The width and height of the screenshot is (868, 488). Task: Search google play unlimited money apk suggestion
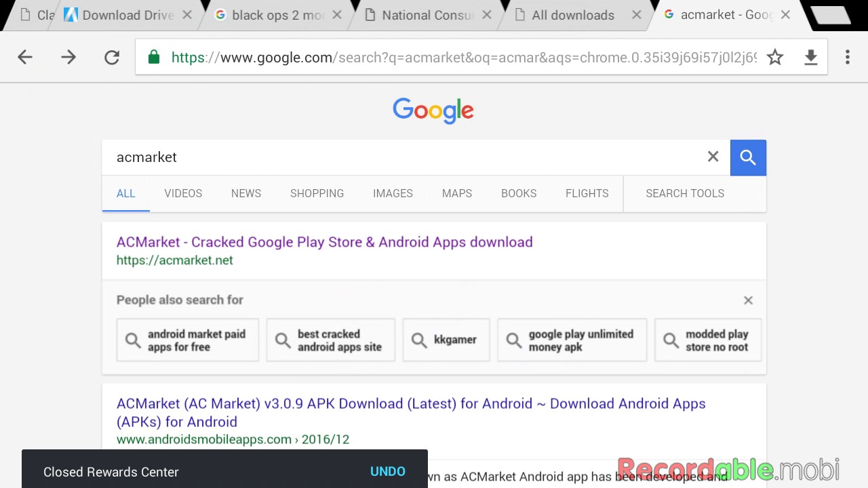coord(572,340)
